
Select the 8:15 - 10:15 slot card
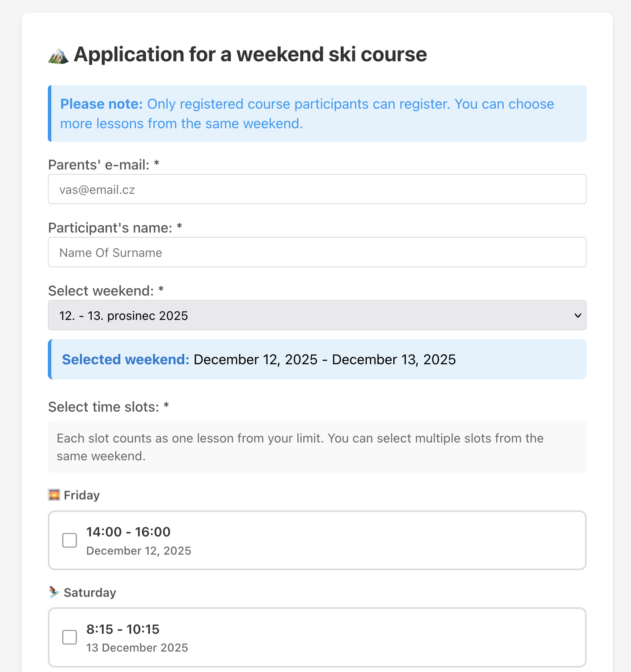317,637
